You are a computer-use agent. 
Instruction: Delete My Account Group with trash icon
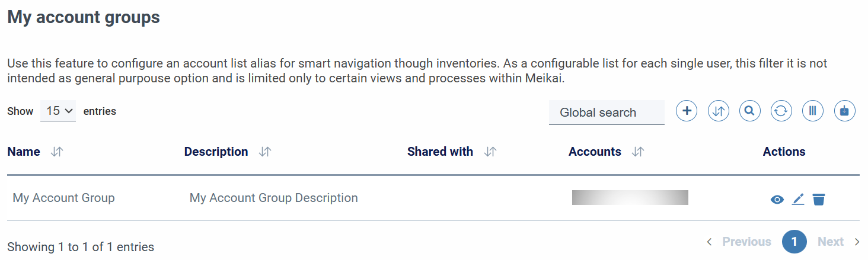pos(819,200)
